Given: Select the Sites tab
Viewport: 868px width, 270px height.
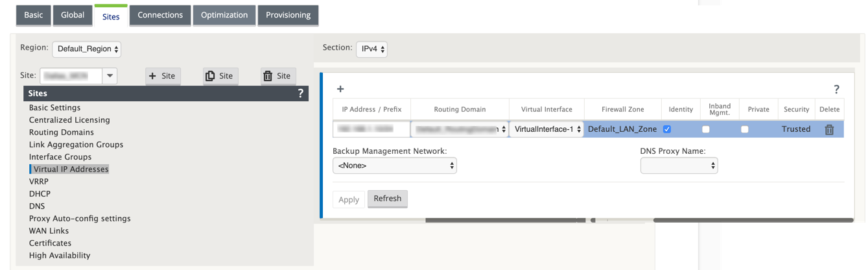Looking at the screenshot, I should 111,16.
